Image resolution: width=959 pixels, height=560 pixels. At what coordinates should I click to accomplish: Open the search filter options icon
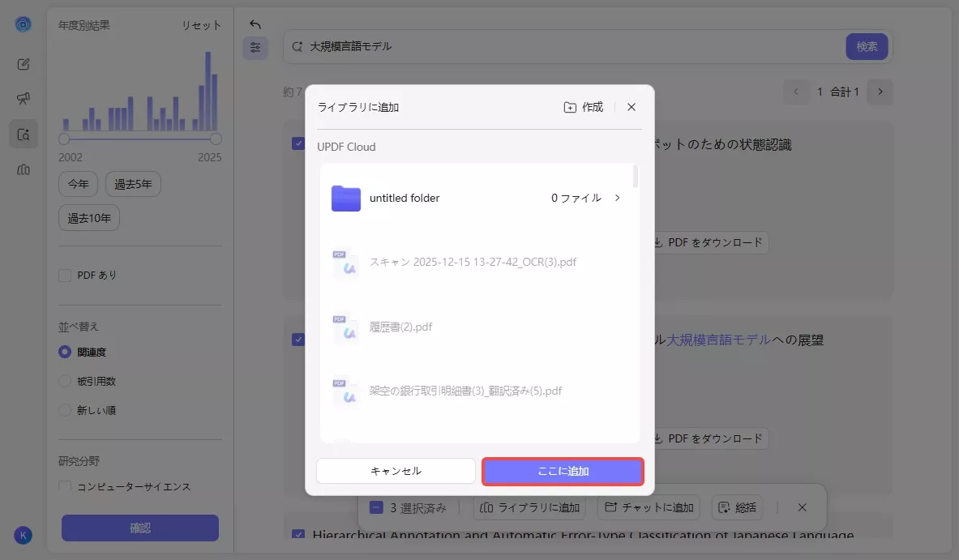(255, 48)
